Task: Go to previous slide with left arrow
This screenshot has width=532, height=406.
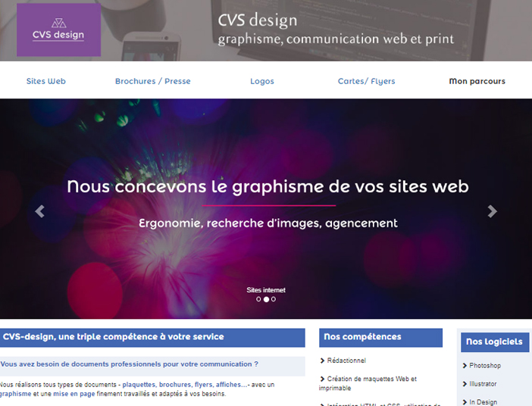Action: point(39,211)
